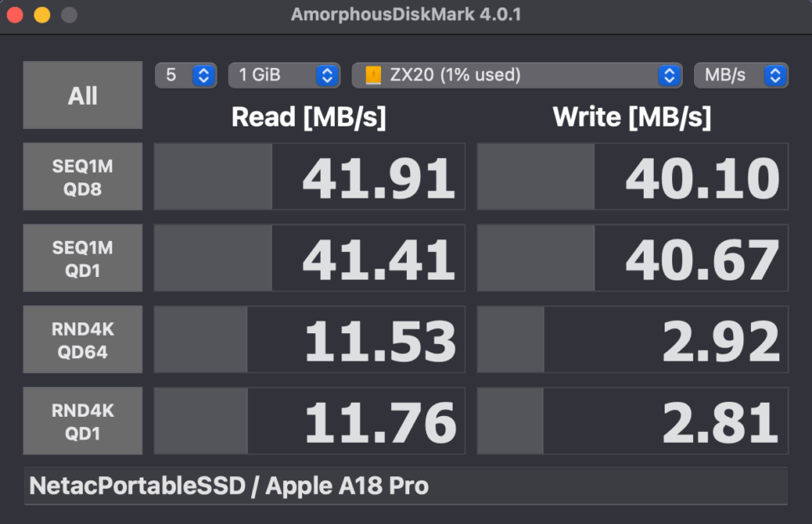Start the SEQ1M QD8 benchmark test
This screenshot has height=524, width=812.
pyautogui.click(x=82, y=176)
